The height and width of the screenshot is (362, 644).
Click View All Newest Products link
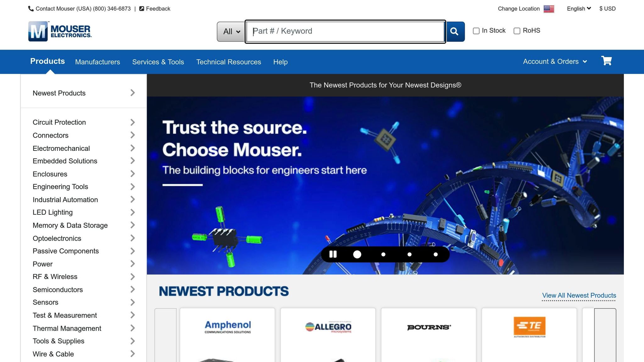pyautogui.click(x=579, y=295)
